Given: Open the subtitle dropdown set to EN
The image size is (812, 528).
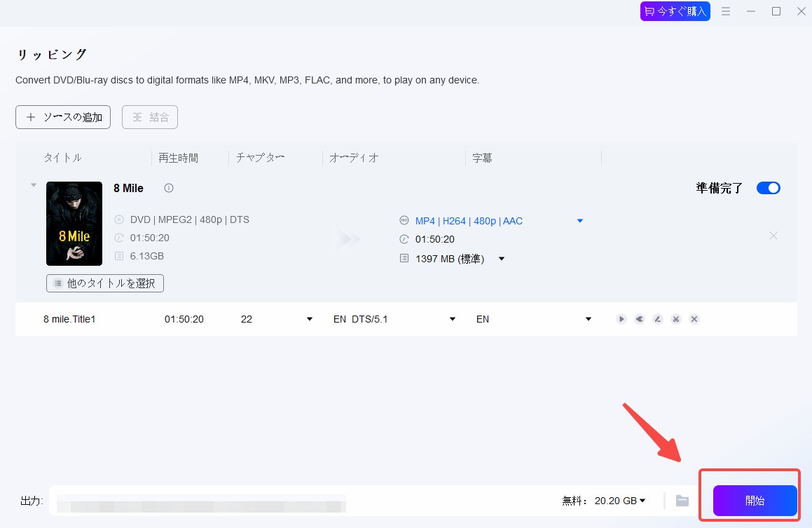Looking at the screenshot, I should [589, 319].
